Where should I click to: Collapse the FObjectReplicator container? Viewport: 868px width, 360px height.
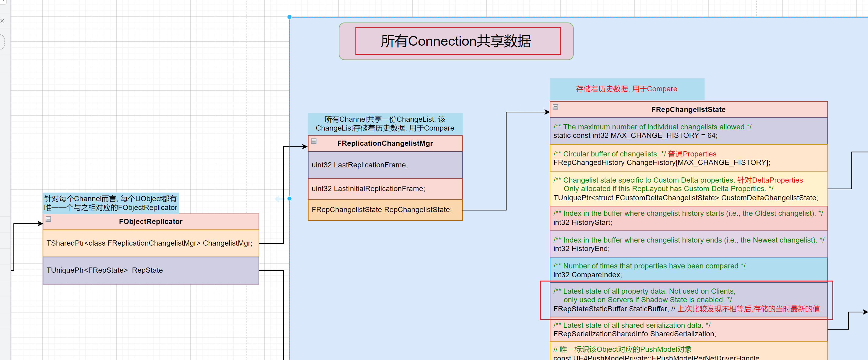click(x=48, y=219)
